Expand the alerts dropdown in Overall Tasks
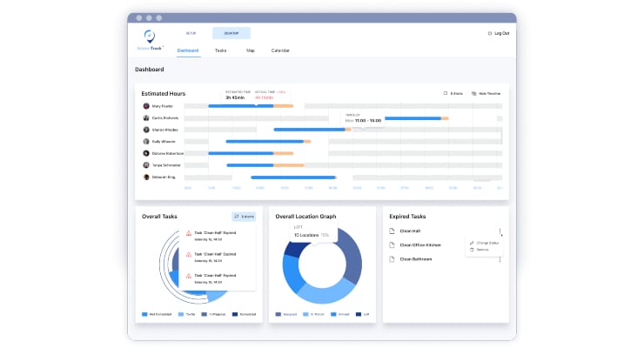 244,217
